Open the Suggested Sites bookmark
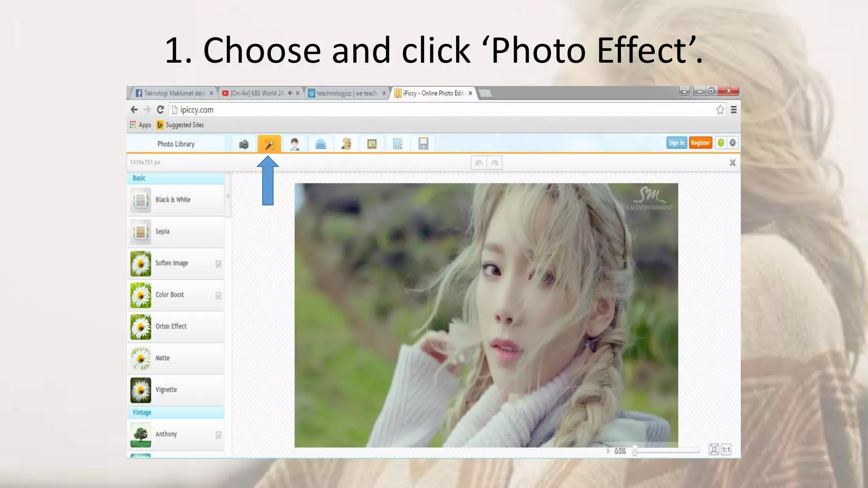Image resolution: width=868 pixels, height=488 pixels. [x=180, y=125]
